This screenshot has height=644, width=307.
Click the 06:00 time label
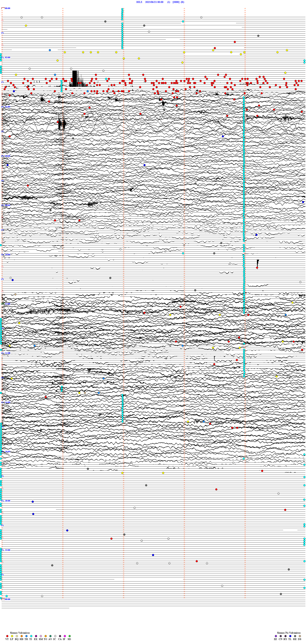click(x=8, y=156)
